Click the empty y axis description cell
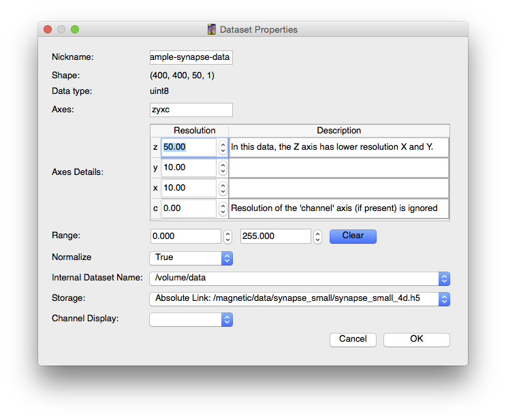 (x=339, y=167)
